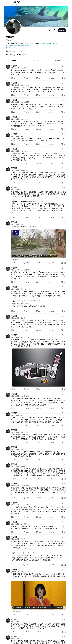Viewport: 72px width, 644px height.
Task: Reply to the Jun 10, 2024 post
Action: [x=13, y=112]
